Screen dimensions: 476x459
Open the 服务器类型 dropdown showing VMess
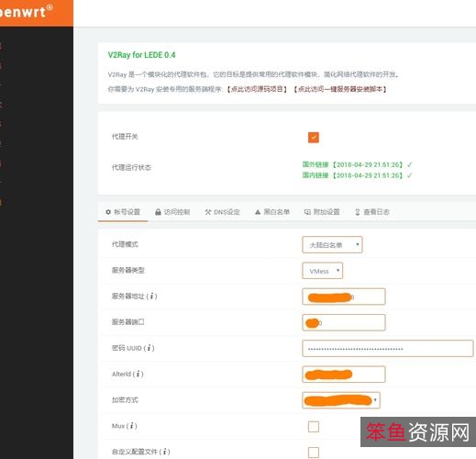[x=323, y=271]
